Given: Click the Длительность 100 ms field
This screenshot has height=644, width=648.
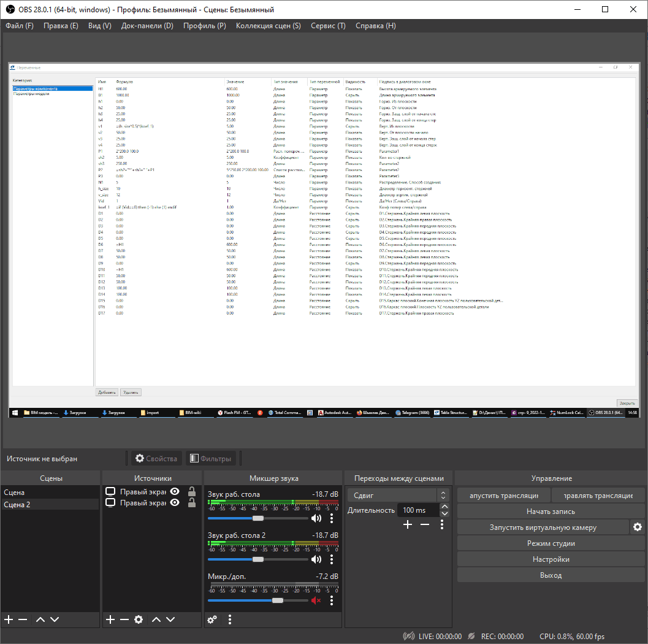Looking at the screenshot, I should [x=418, y=510].
